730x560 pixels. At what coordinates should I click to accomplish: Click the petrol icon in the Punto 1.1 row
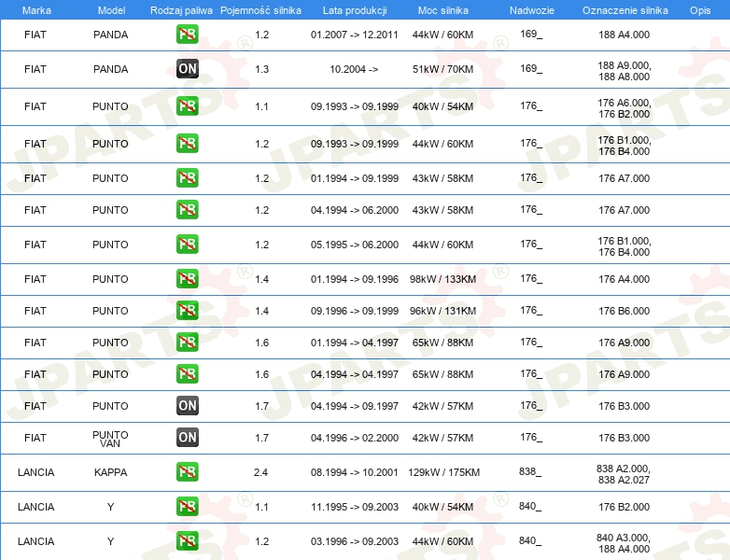187,105
